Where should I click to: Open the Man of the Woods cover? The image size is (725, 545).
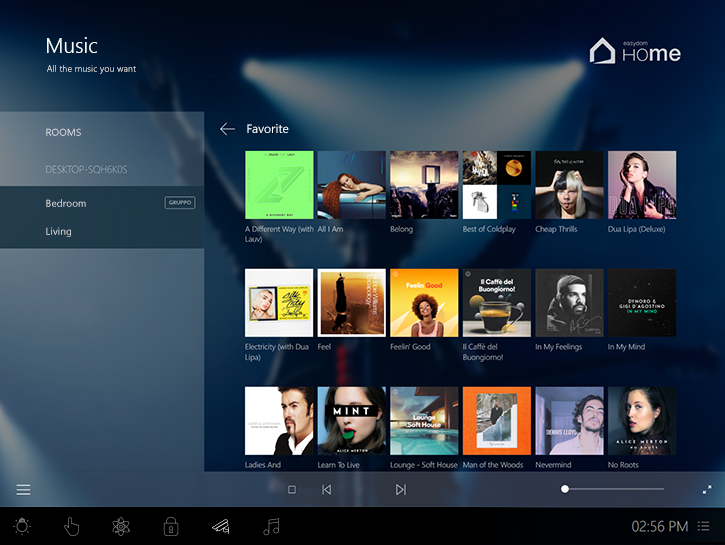point(497,421)
